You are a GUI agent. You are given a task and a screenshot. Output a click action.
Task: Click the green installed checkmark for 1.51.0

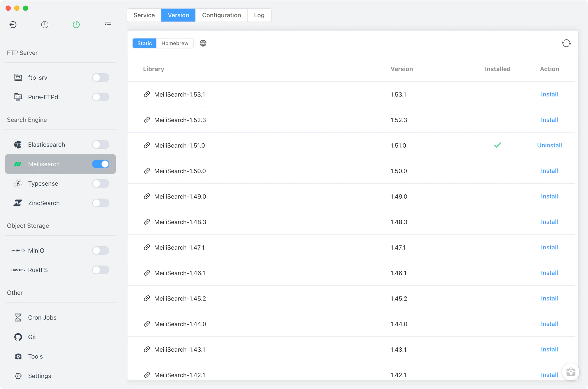(x=498, y=145)
